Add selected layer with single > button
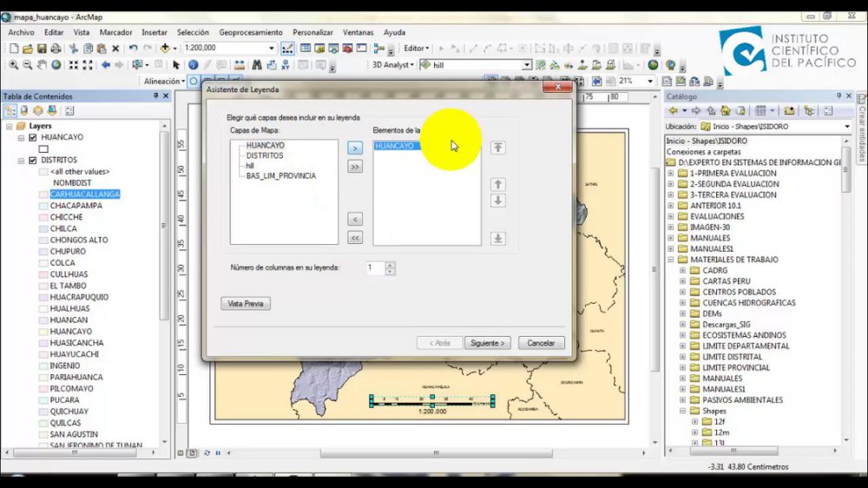 tap(355, 148)
